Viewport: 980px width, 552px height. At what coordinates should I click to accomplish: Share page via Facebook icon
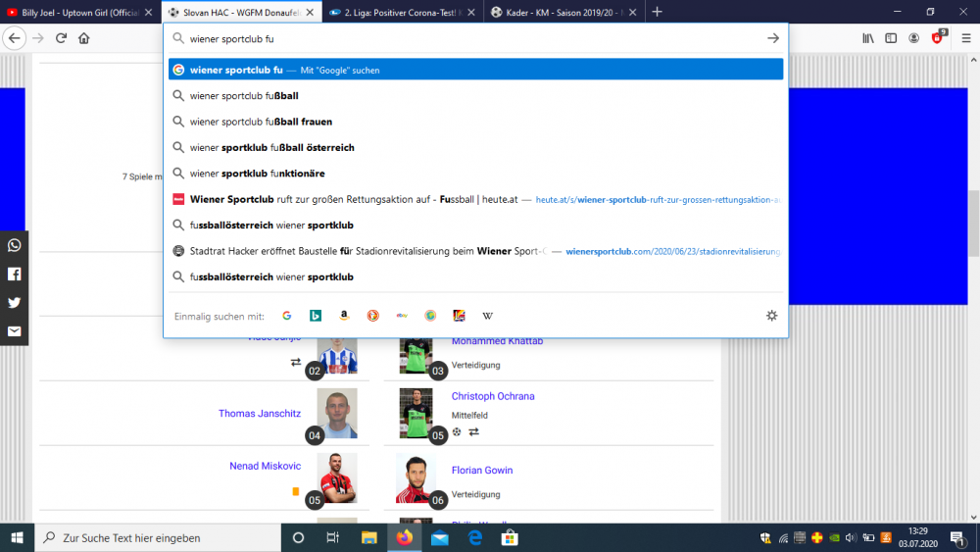click(14, 274)
